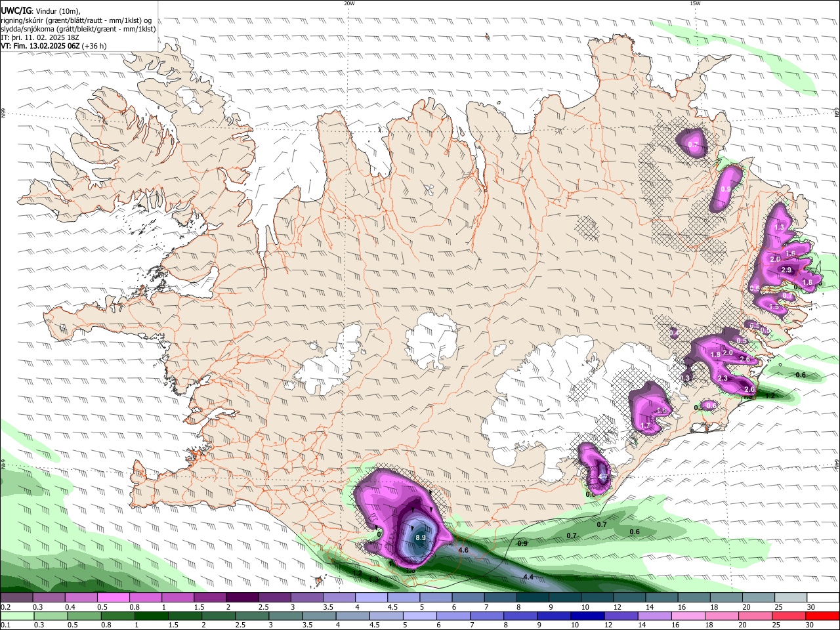Click the deep blue 10–12 lower legend swatch

587,616
